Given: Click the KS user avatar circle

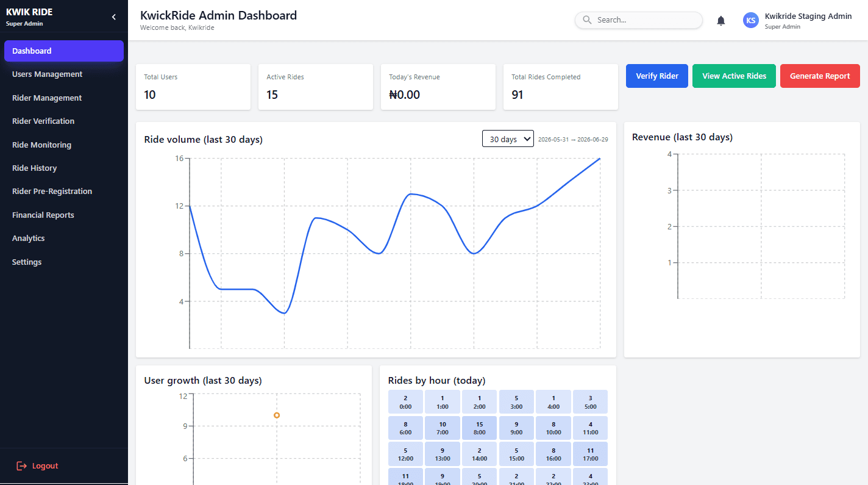Looking at the screenshot, I should tap(751, 20).
